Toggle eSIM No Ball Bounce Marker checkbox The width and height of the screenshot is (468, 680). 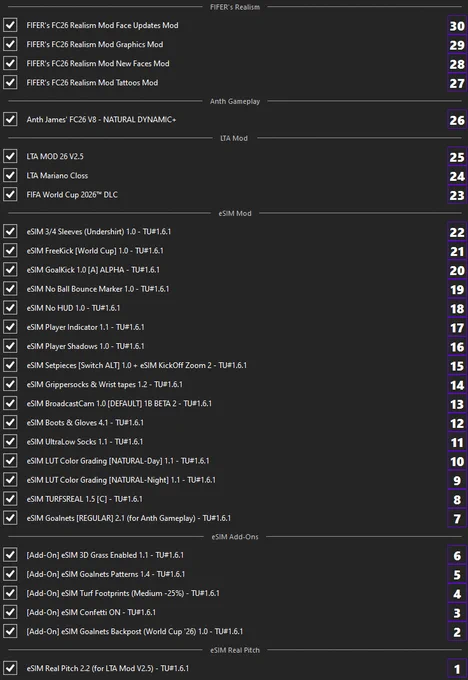pos(10,288)
